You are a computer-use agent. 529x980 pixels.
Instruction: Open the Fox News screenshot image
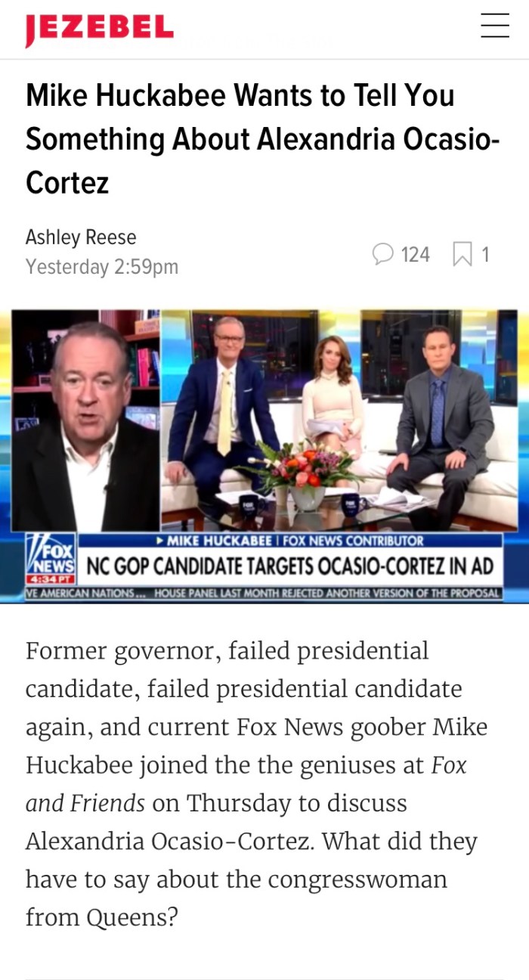(x=264, y=456)
